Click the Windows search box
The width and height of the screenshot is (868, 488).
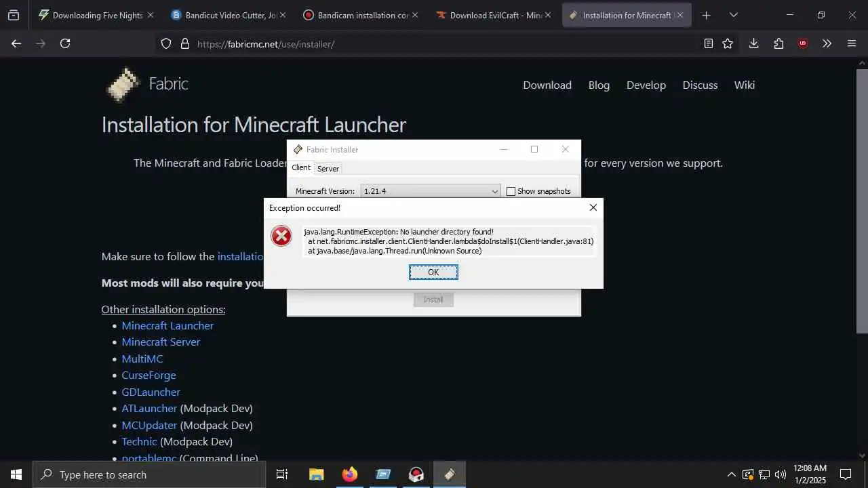[149, 474]
